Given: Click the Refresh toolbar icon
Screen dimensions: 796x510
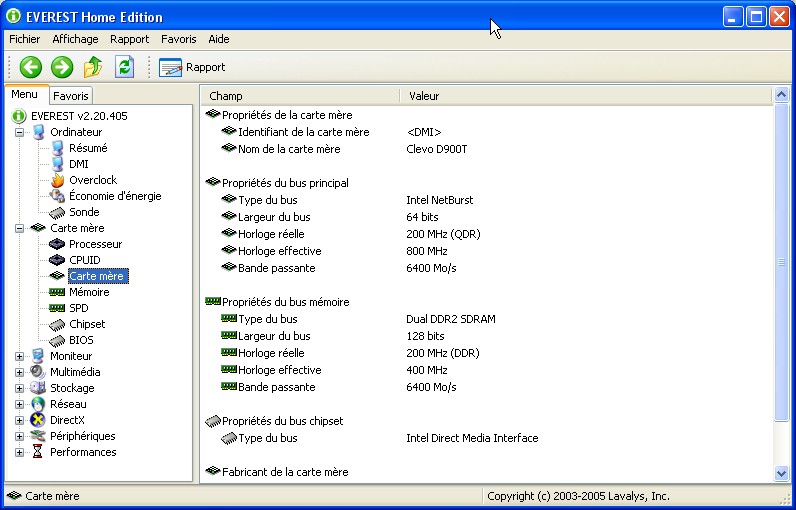Looking at the screenshot, I should [x=124, y=67].
